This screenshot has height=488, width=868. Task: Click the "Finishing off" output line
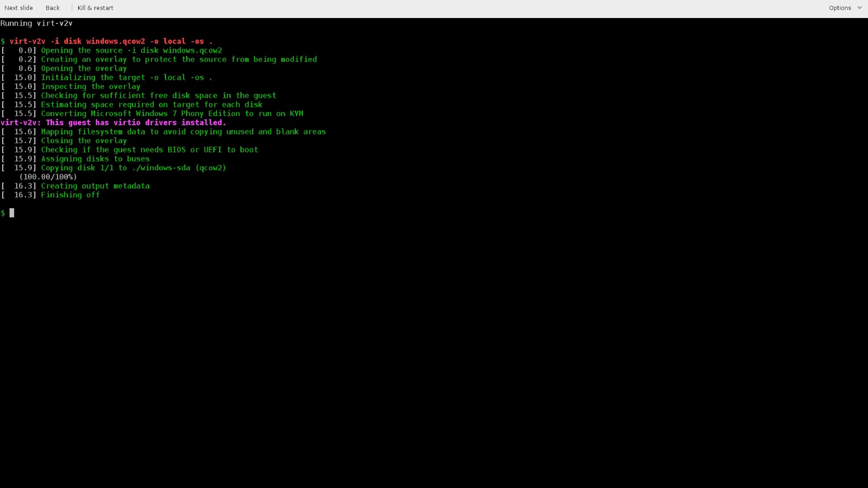pyautogui.click(x=70, y=195)
